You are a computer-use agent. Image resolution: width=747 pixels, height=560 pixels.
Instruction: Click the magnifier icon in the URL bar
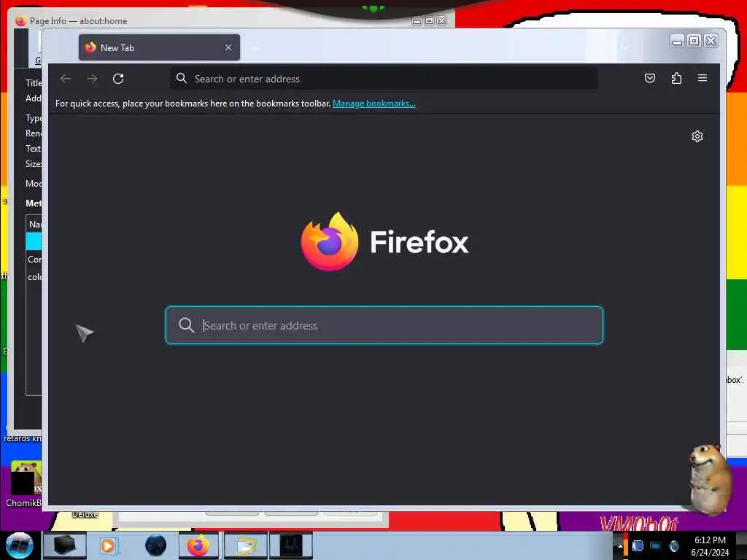click(182, 78)
